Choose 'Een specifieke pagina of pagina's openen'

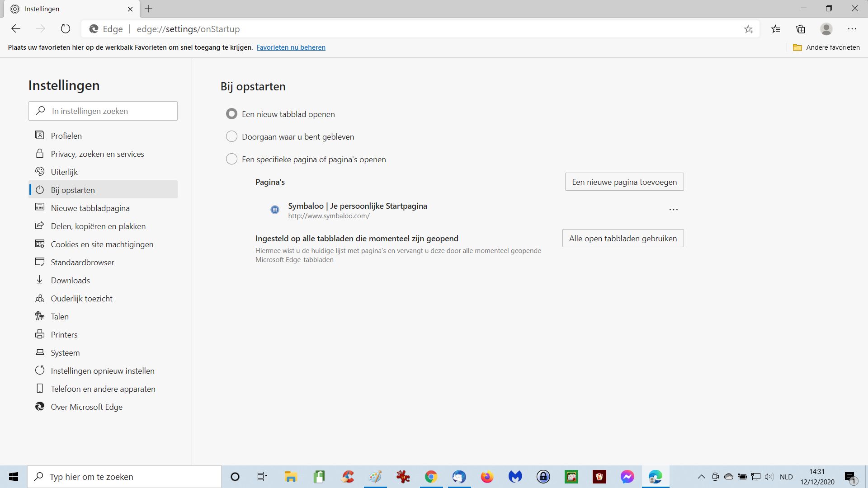coord(231,159)
